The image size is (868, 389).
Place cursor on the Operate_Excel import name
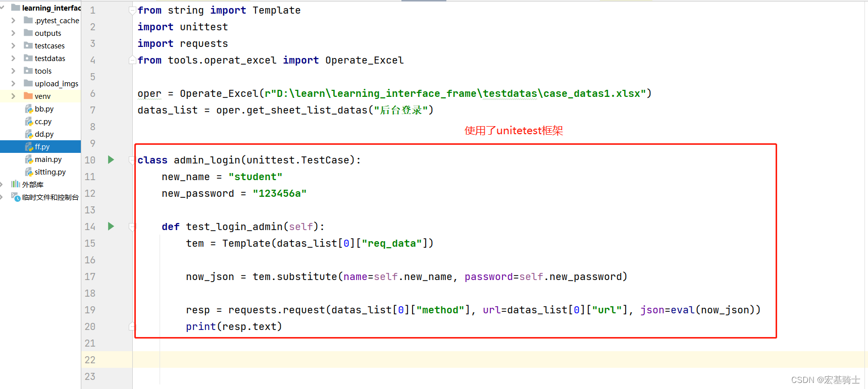pyautogui.click(x=365, y=60)
